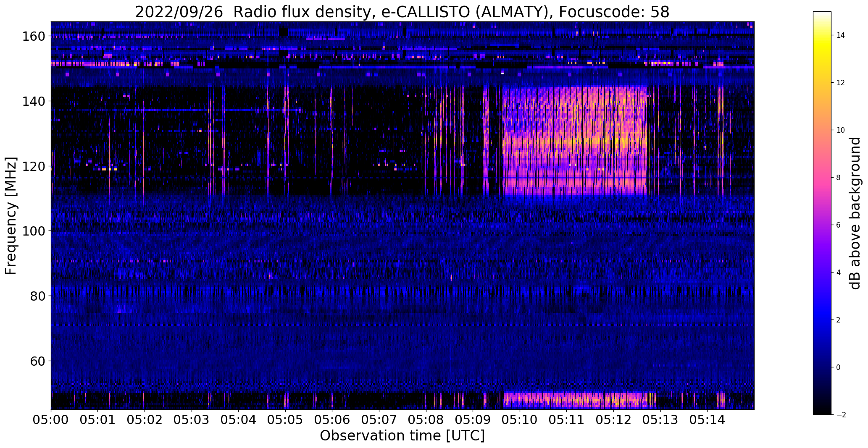Click the 05:07 time tick label
868x448 pixels.
coord(379,420)
